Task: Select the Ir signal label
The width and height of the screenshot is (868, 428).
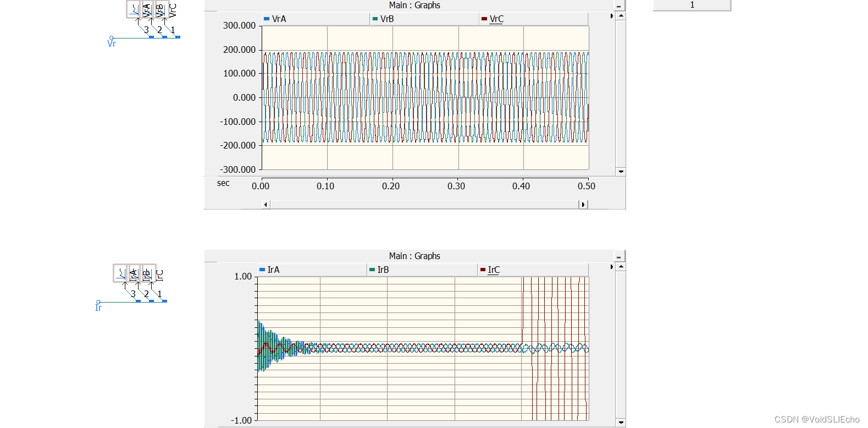Action: tap(98, 308)
